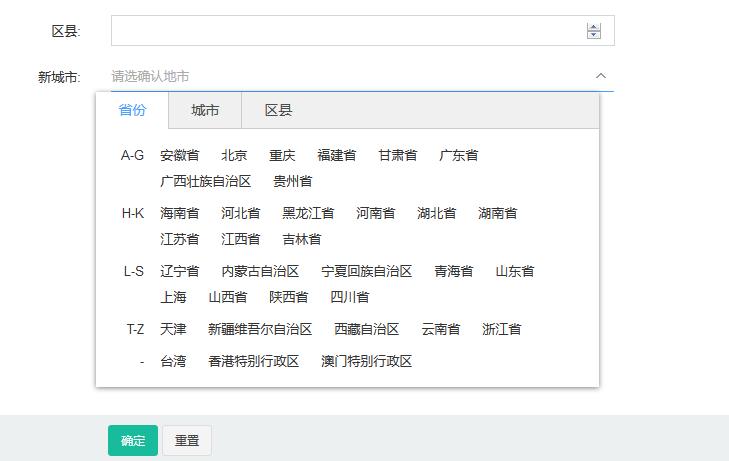Click the 区县 field label
The height and width of the screenshot is (461, 729).
pos(66,31)
